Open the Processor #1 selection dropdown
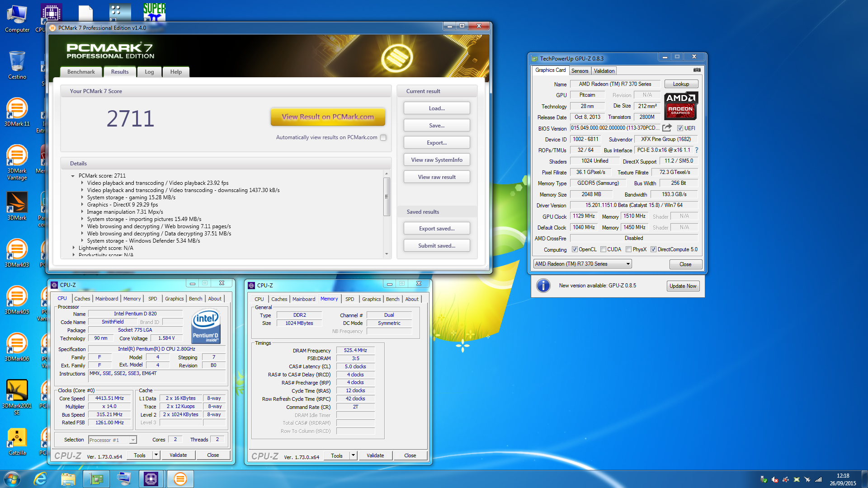 click(x=133, y=440)
